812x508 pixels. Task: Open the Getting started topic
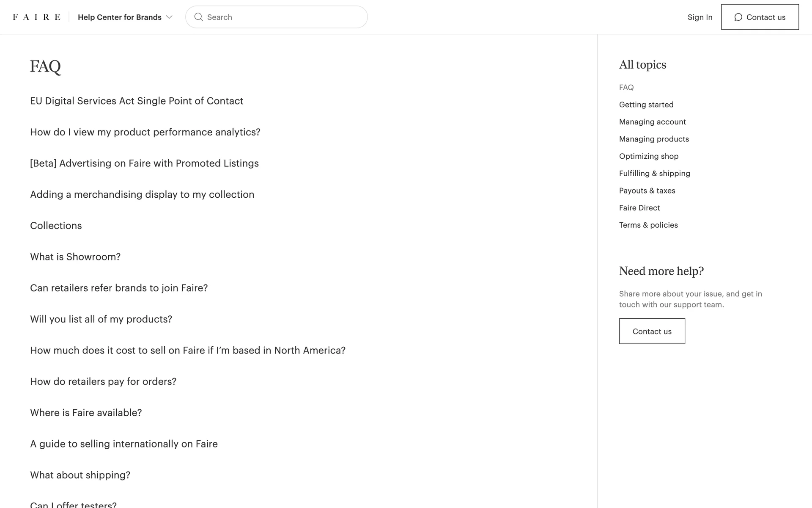pos(646,105)
